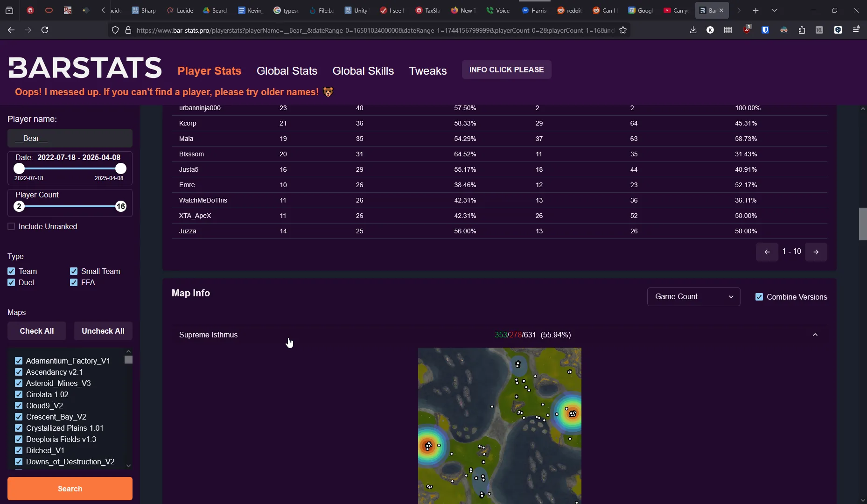The height and width of the screenshot is (504, 867).
Task: Open the Bitwarden extension
Action: click(x=765, y=30)
